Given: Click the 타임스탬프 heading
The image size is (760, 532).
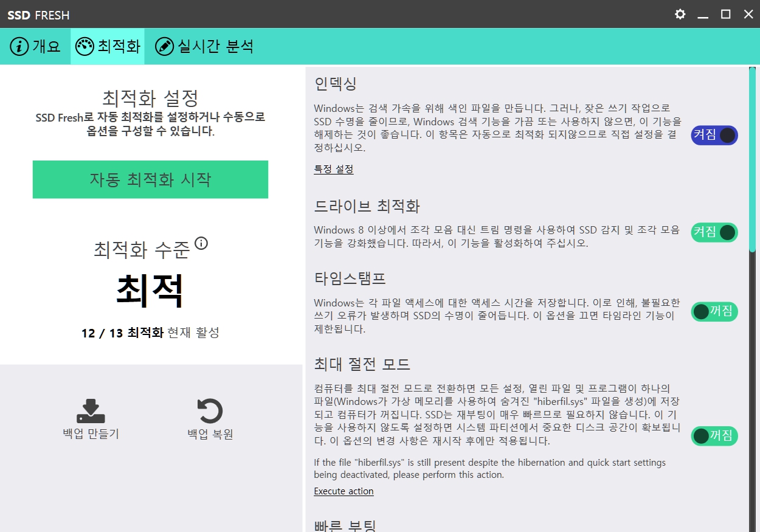Looking at the screenshot, I should (350, 278).
